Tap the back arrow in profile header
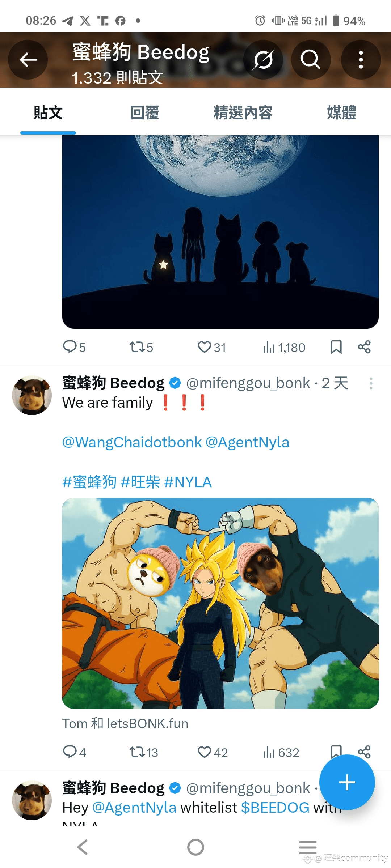391x868 pixels. point(28,60)
